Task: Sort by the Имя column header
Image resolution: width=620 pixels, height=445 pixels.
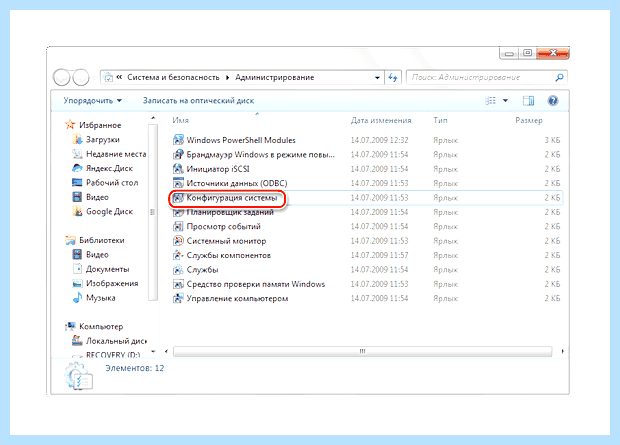Action: [x=181, y=120]
